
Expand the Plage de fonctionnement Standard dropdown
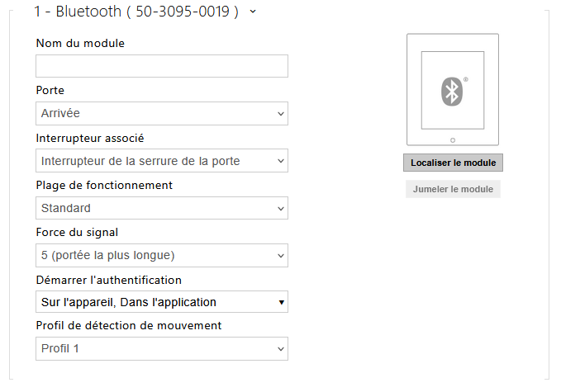click(162, 208)
